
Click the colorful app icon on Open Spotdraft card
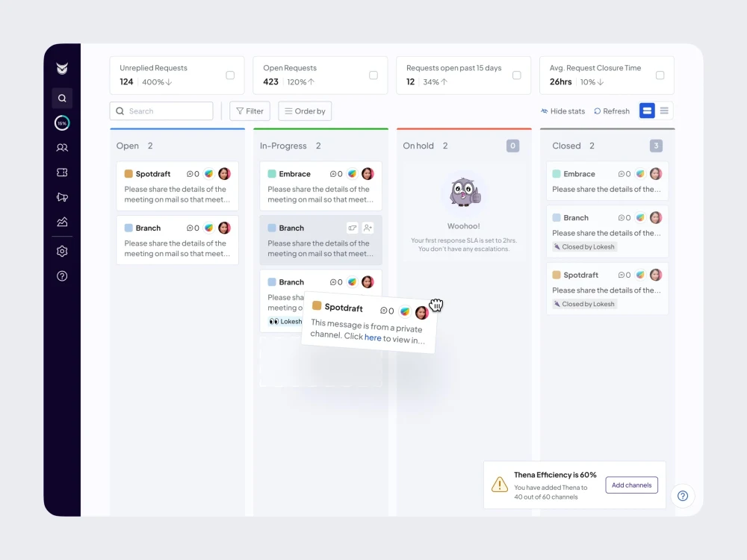(208, 174)
